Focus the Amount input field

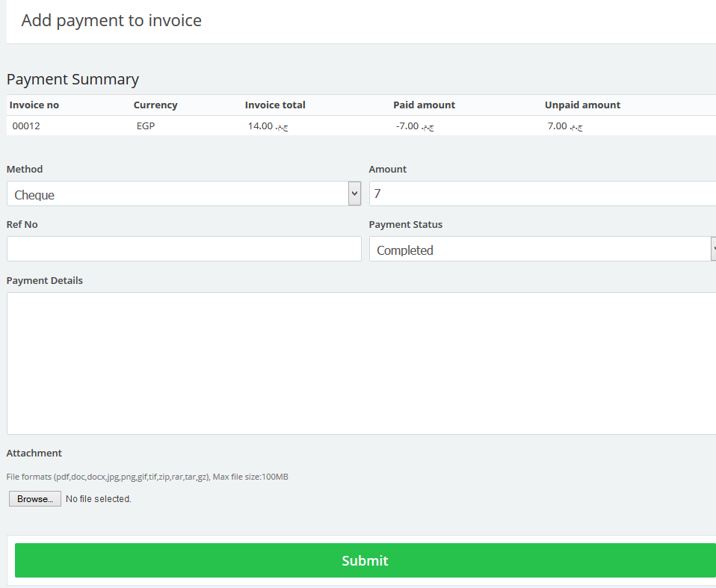click(x=543, y=194)
